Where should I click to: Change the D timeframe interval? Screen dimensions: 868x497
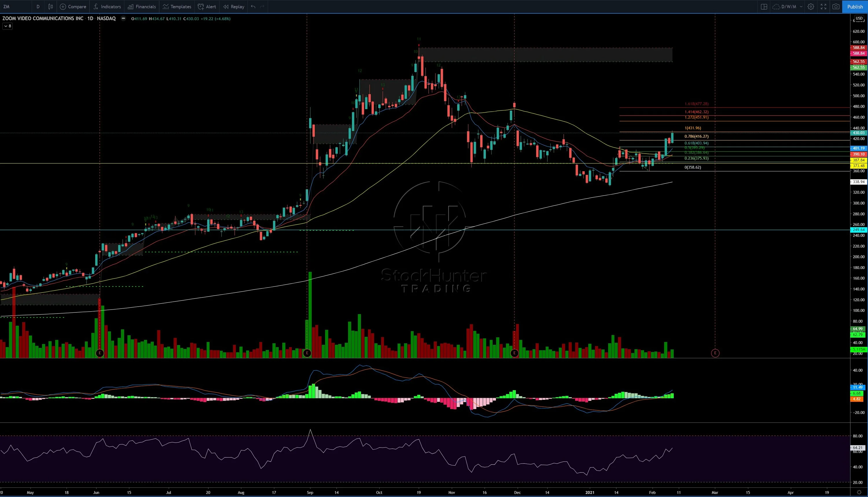[x=38, y=6]
